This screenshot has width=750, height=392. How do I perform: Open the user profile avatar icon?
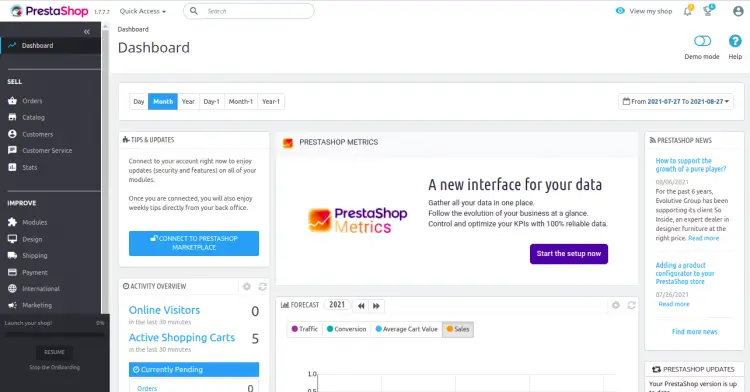738,11
